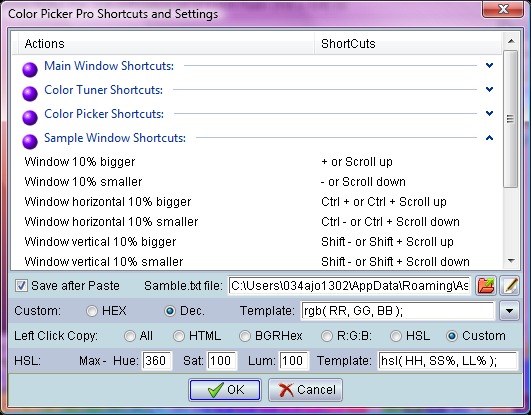Select the Window vertical 10% bigger row

pos(257,242)
